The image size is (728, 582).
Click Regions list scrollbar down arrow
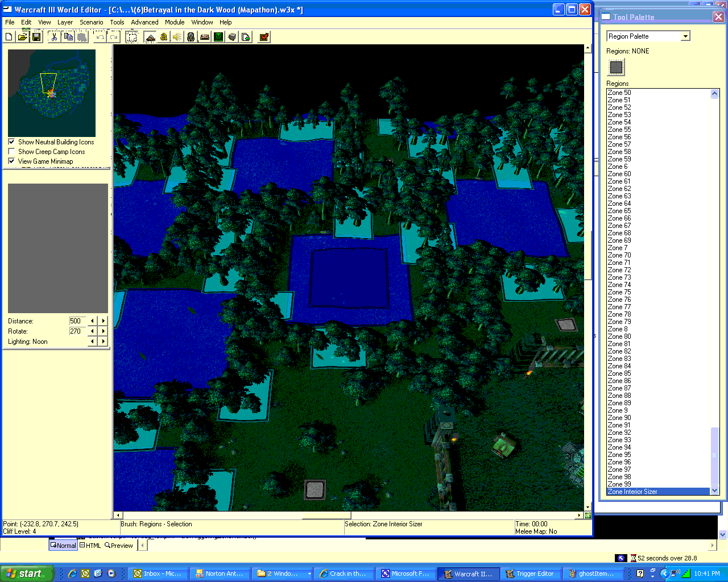tap(715, 490)
